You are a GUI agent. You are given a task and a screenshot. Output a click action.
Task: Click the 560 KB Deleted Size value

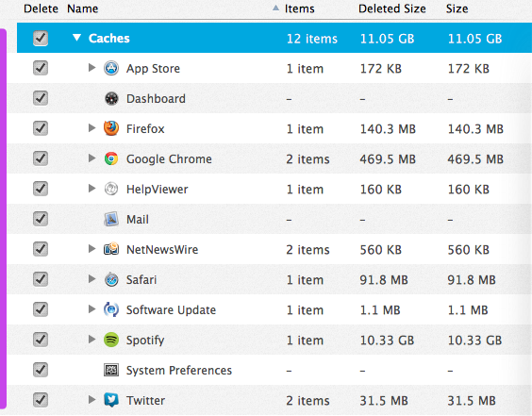[381, 250]
